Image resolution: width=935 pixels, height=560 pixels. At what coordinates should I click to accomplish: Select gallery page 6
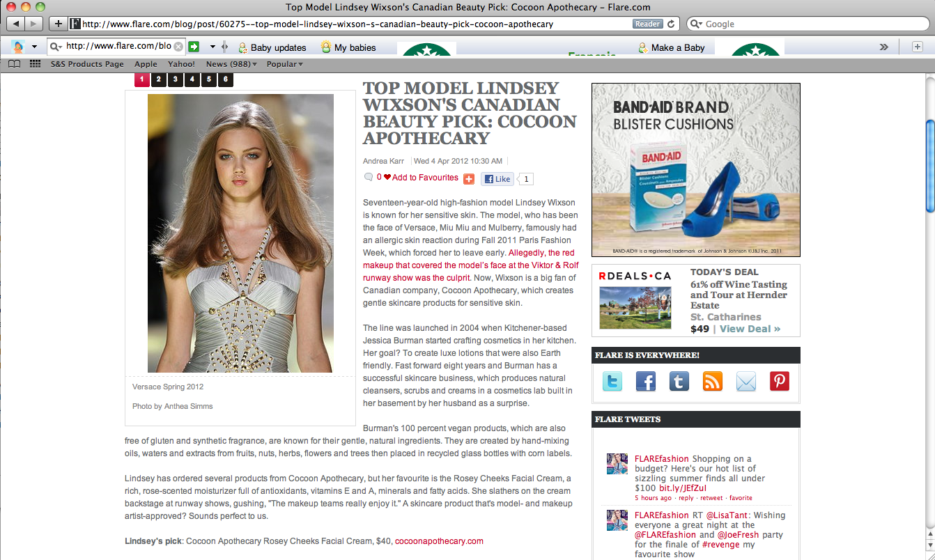click(x=225, y=79)
